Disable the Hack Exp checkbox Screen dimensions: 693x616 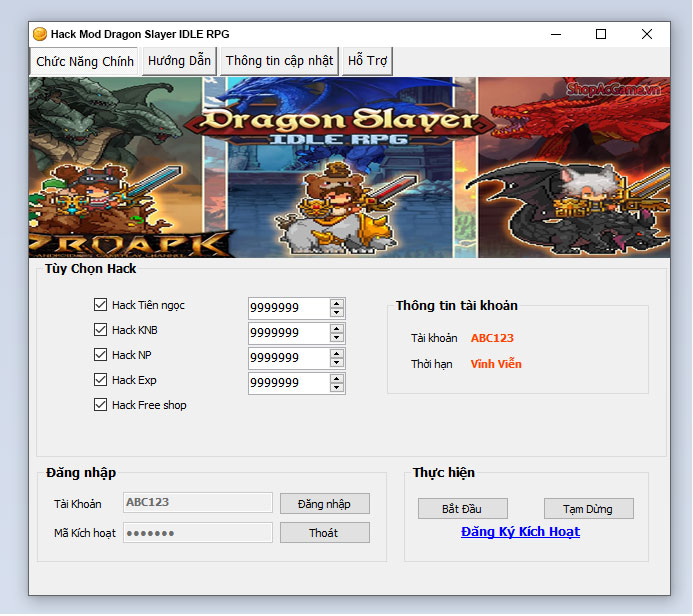point(100,380)
